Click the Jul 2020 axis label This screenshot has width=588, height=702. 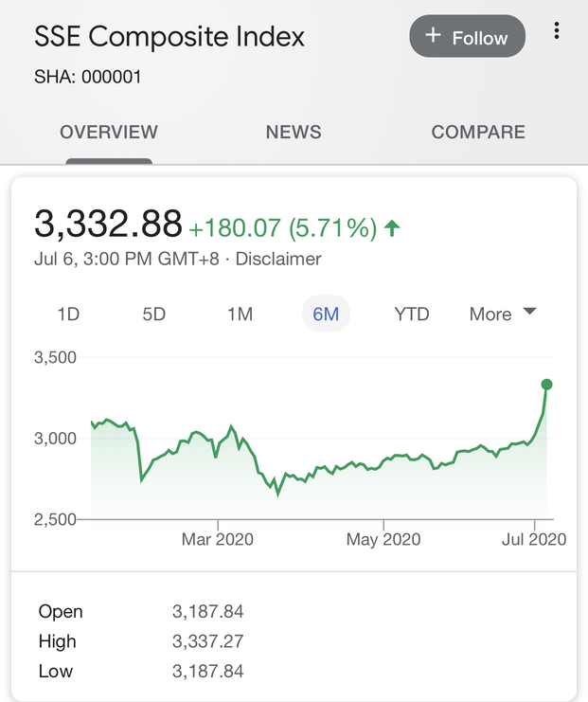pos(535,540)
